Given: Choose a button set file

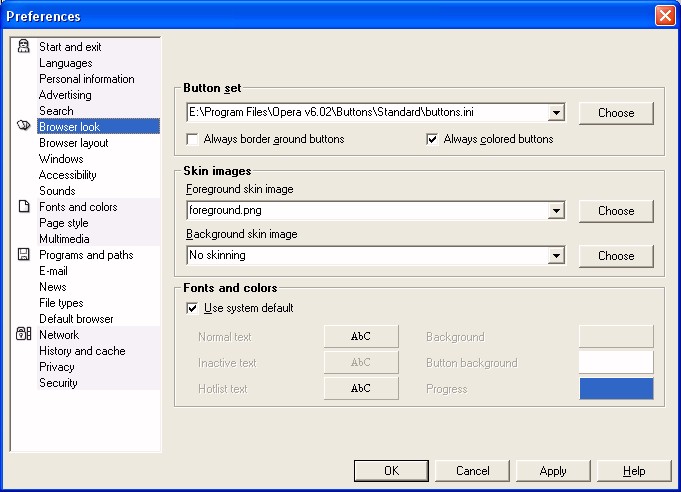Looking at the screenshot, I should point(616,113).
